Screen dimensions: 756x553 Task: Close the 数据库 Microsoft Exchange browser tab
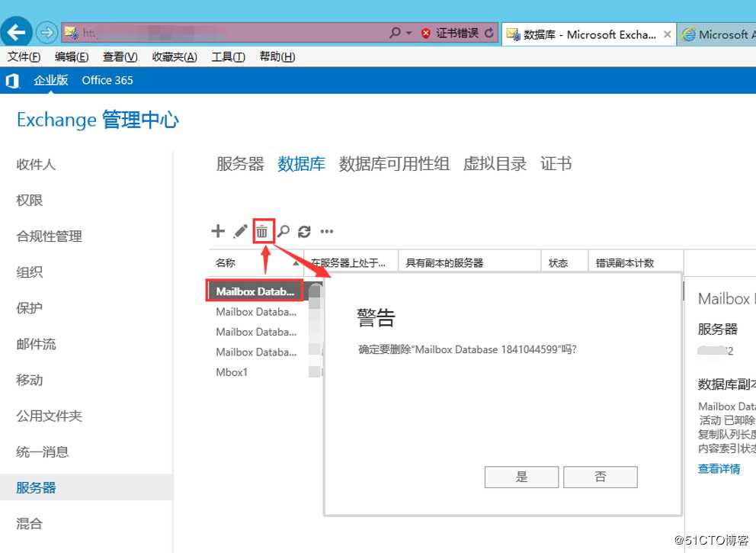pyautogui.click(x=668, y=34)
